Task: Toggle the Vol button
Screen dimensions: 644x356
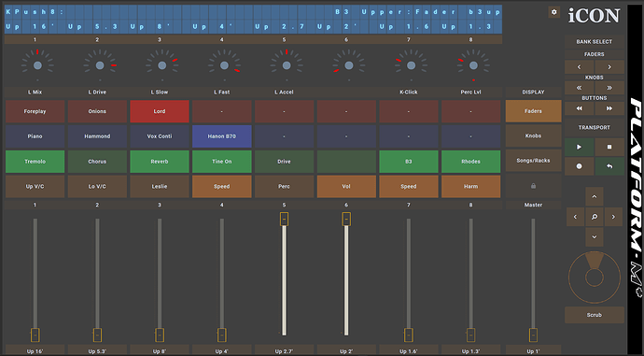Action: (x=346, y=187)
